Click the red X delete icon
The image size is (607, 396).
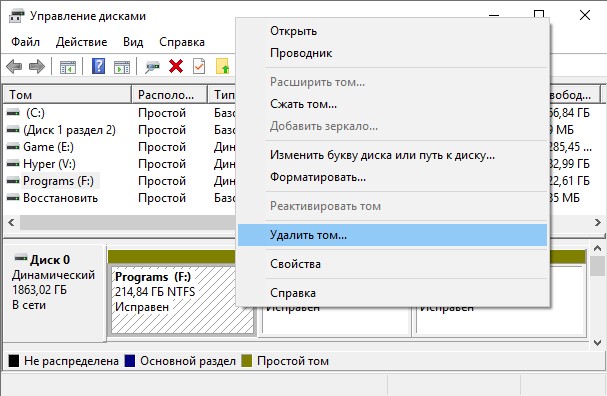pos(176,66)
